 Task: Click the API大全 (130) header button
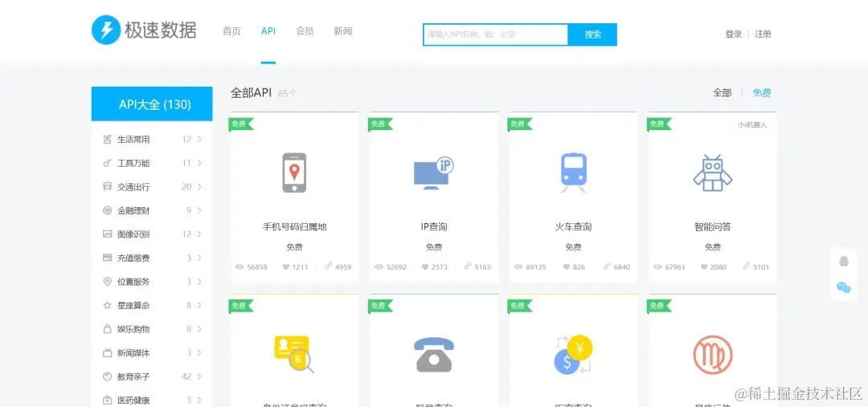pos(152,104)
